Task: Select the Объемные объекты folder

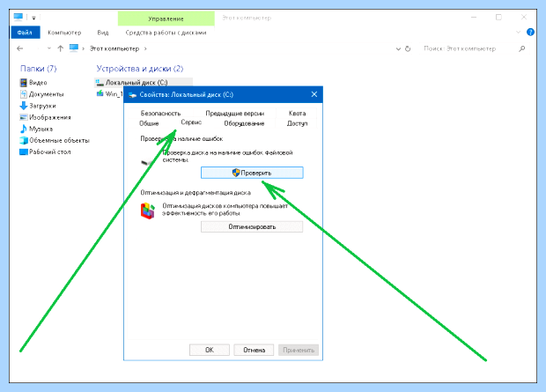Action: click(x=55, y=140)
